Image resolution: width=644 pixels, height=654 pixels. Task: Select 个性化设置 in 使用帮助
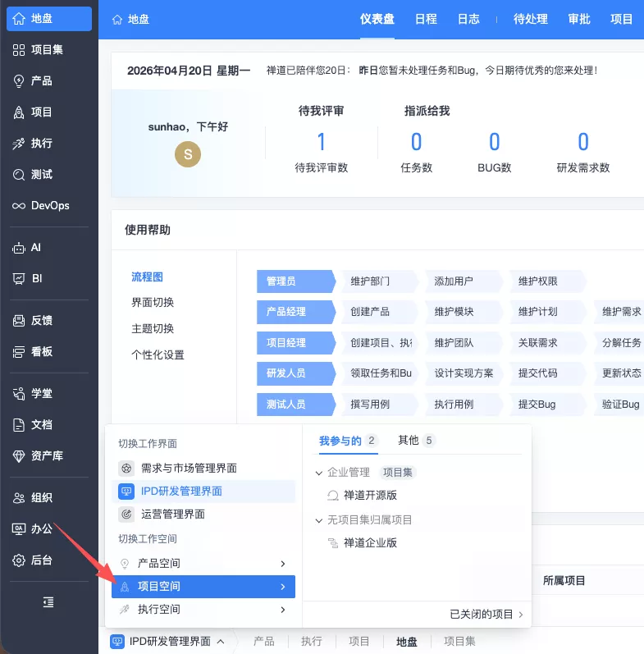point(158,355)
